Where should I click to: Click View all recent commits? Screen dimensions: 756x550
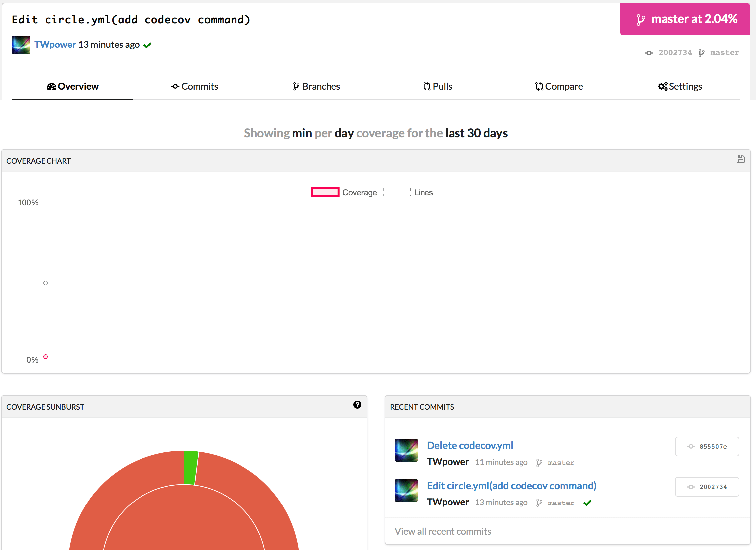tap(443, 531)
